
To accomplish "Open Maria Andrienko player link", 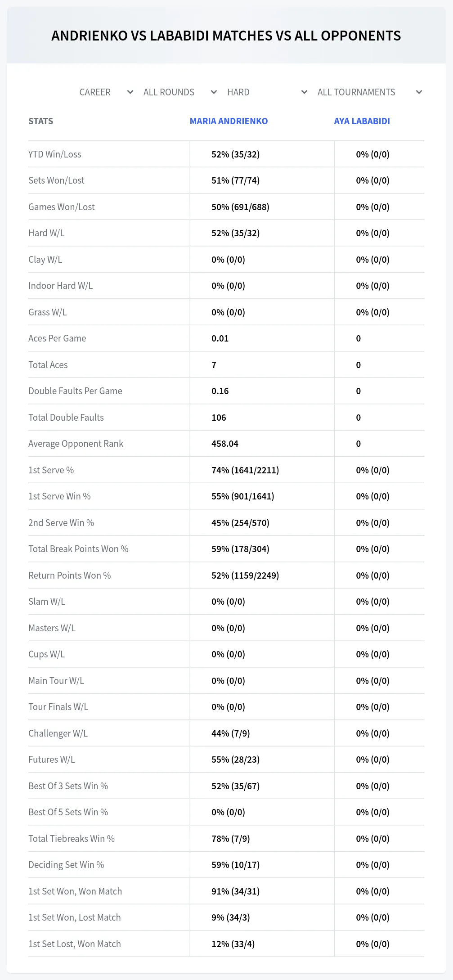I will (229, 121).
